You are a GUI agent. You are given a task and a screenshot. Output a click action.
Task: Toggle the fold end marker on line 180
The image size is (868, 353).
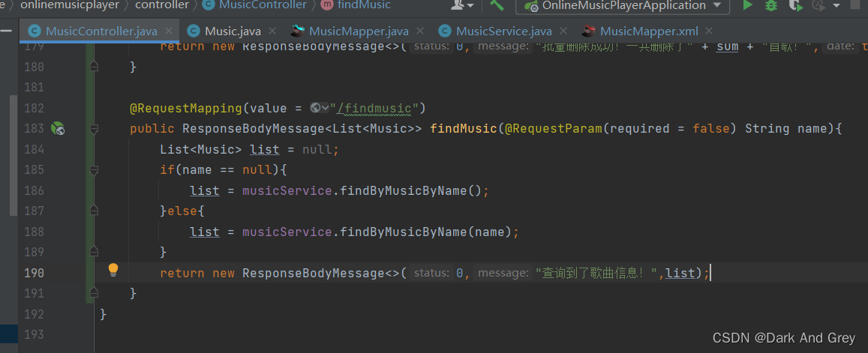(94, 67)
